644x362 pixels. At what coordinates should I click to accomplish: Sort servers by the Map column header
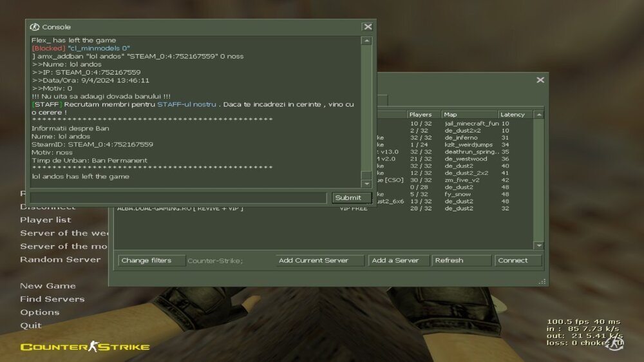[x=468, y=115]
